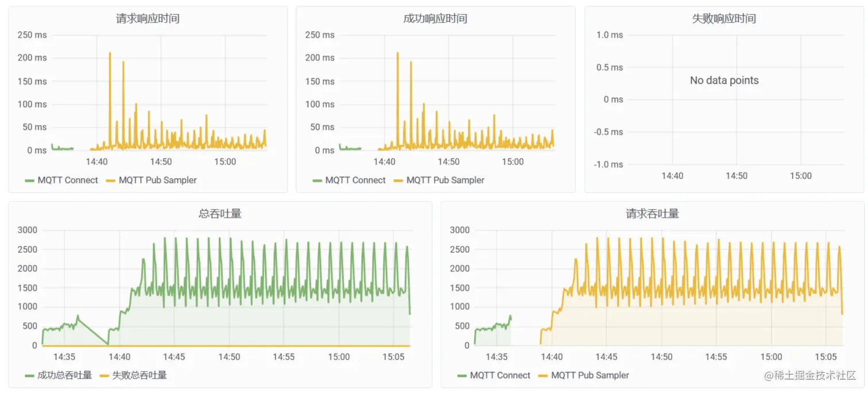Toggle MQTT Connect series in 请求响应时间 legend
Viewport: 868px width, 393px height.
pos(68,180)
